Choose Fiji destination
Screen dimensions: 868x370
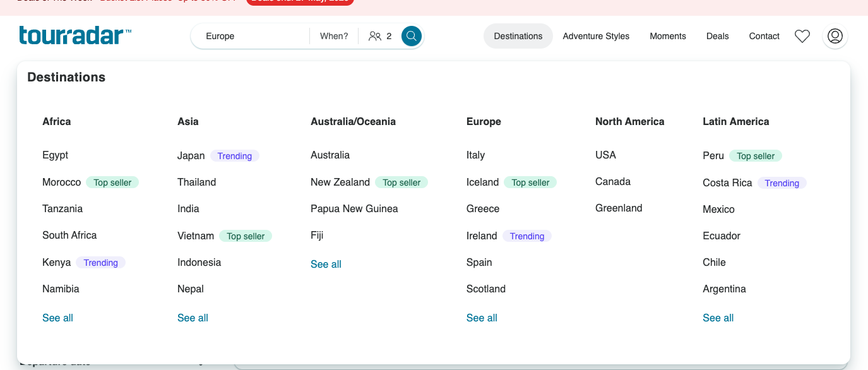317,235
